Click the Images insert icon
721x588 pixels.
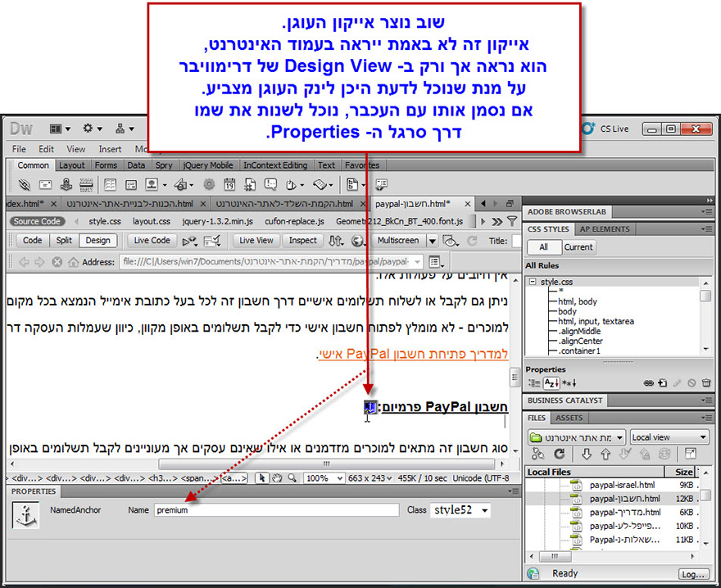point(152,184)
